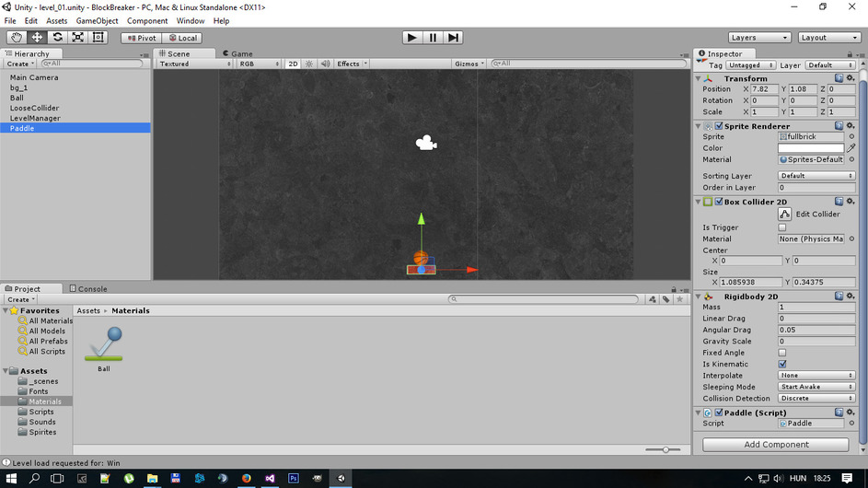The height and width of the screenshot is (488, 868).
Task: Adjust Project icon size slider
Action: 664,449
